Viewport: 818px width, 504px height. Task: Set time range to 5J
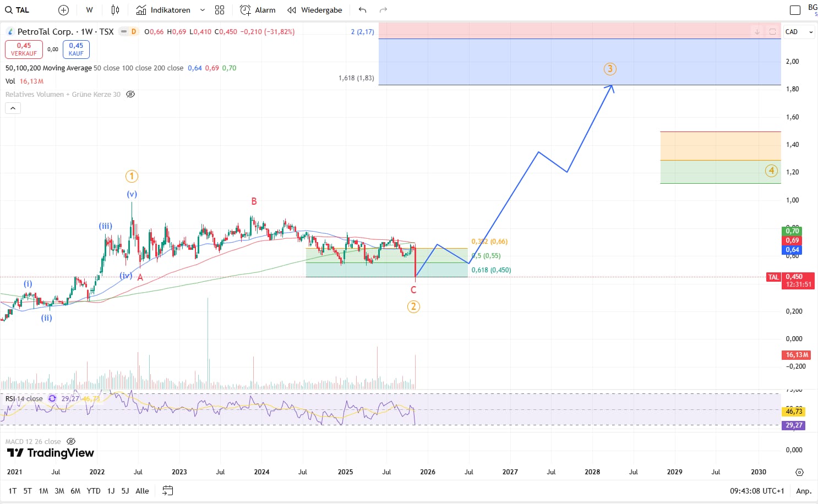coord(125,491)
